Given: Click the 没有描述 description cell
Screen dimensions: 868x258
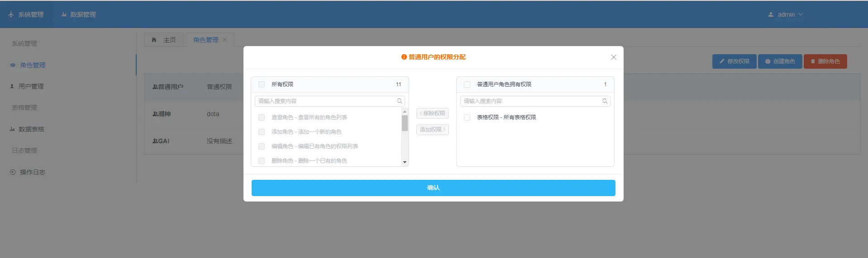Looking at the screenshot, I should pos(219,141).
